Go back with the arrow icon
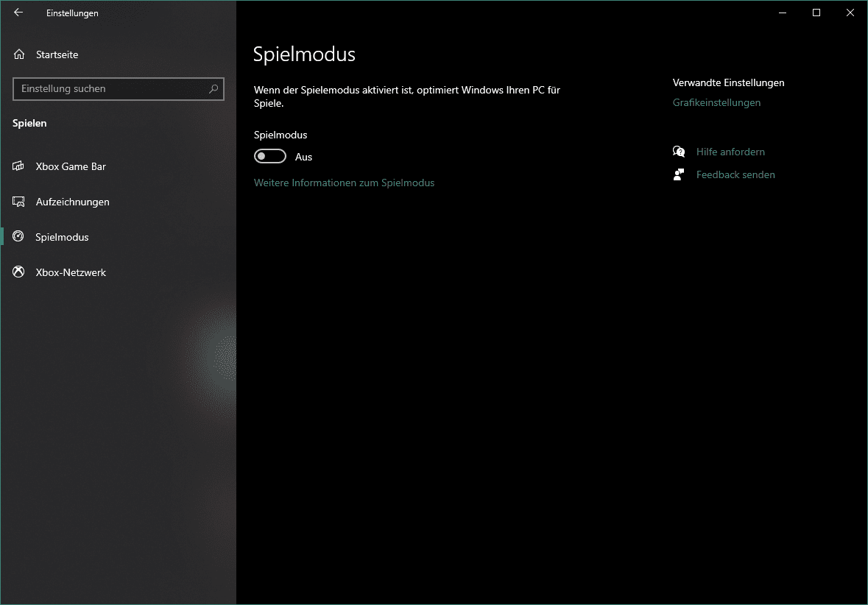The image size is (868, 605). pyautogui.click(x=18, y=13)
